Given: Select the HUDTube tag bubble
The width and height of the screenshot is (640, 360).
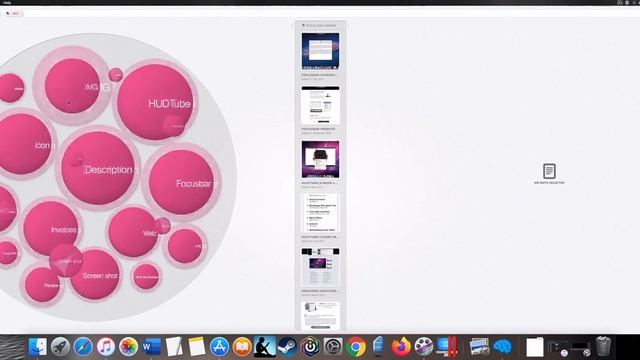Looking at the screenshot, I should click(155, 102).
